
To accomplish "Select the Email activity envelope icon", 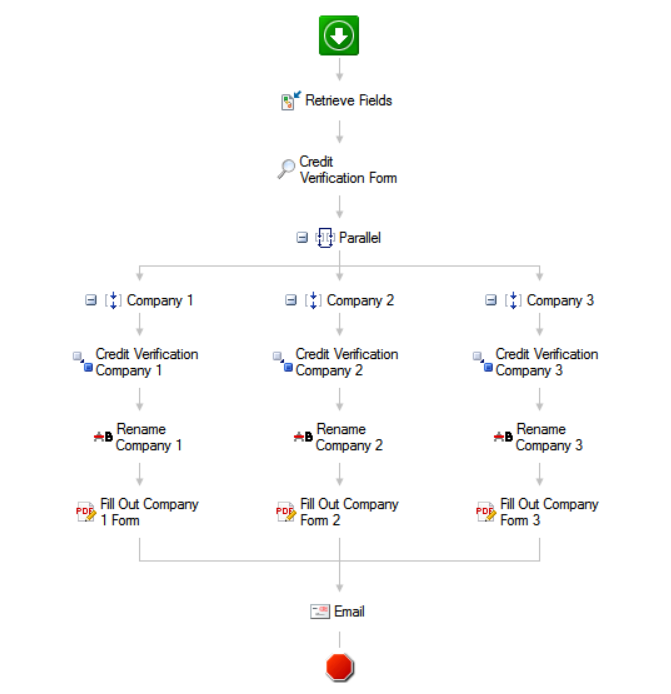I will click(320, 611).
